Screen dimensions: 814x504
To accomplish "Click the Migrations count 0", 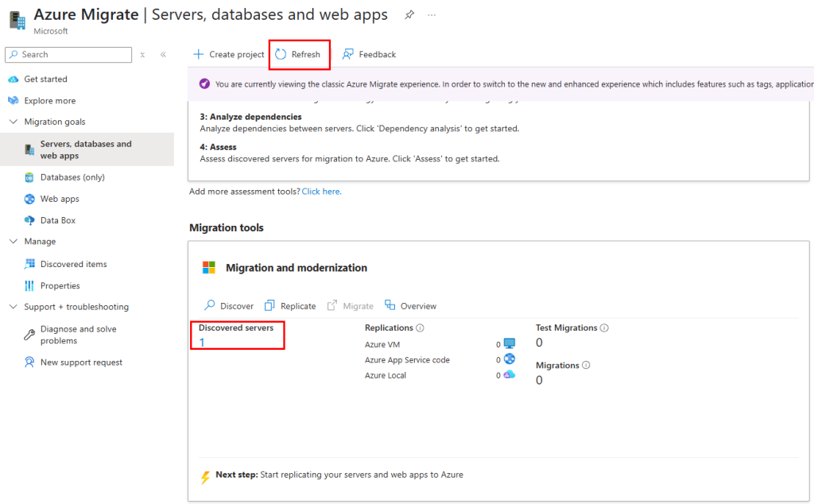I will pos(540,381).
